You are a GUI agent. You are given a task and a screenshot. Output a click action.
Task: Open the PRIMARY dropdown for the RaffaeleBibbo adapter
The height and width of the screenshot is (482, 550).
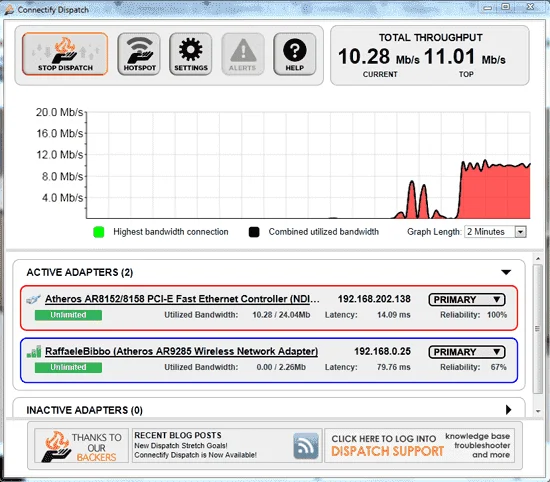pyautogui.click(x=467, y=352)
